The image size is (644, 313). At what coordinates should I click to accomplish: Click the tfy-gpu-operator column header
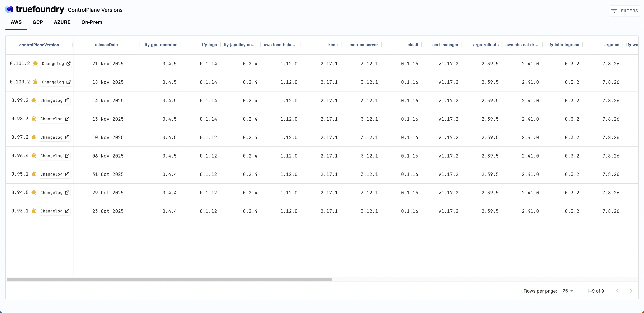[160, 45]
